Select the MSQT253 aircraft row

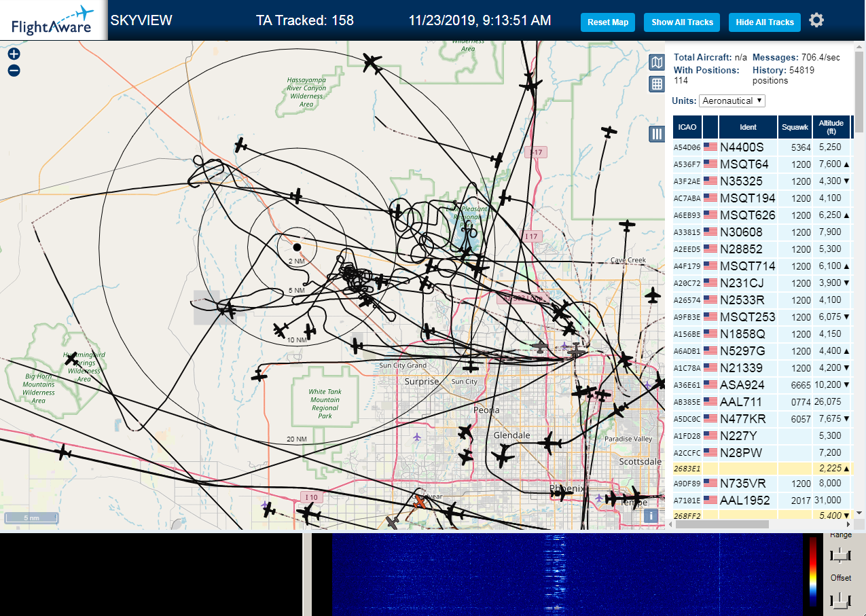point(763,316)
